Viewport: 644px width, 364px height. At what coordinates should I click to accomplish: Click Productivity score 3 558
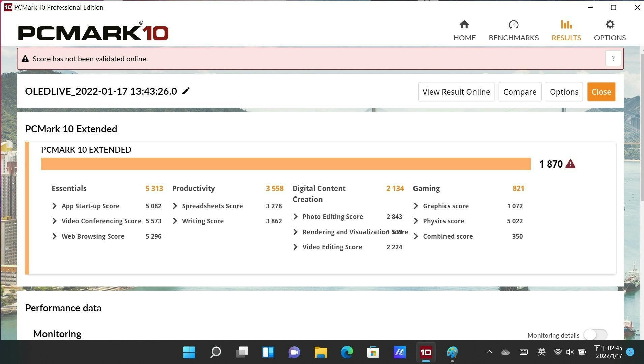[275, 188]
